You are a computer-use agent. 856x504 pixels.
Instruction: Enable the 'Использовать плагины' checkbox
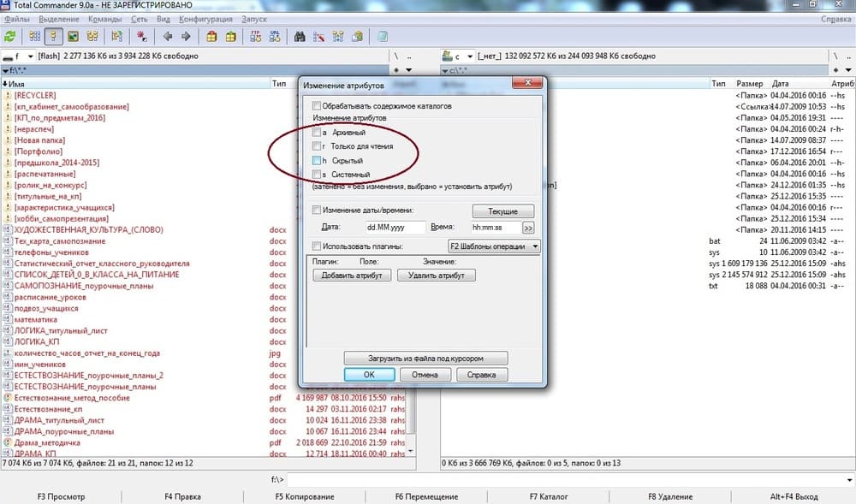point(317,246)
